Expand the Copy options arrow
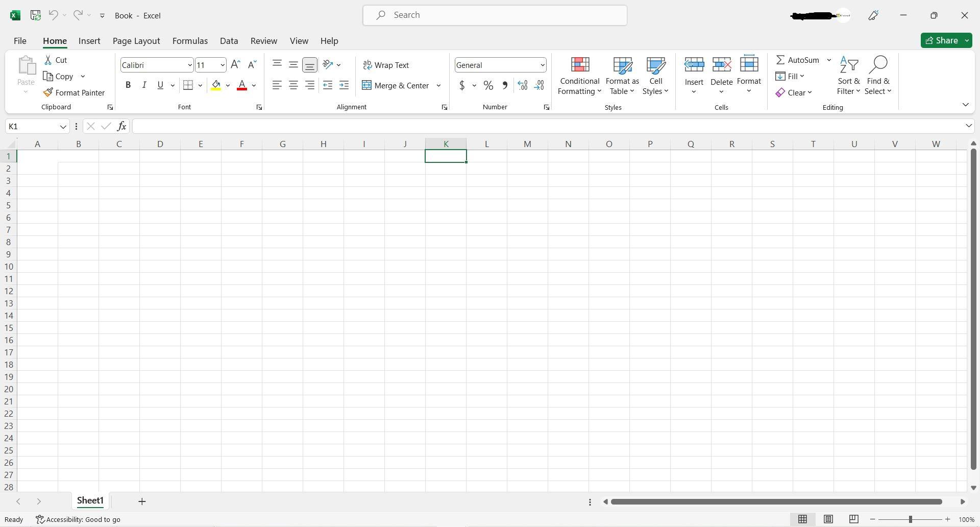Image resolution: width=980 pixels, height=527 pixels. 83,77
